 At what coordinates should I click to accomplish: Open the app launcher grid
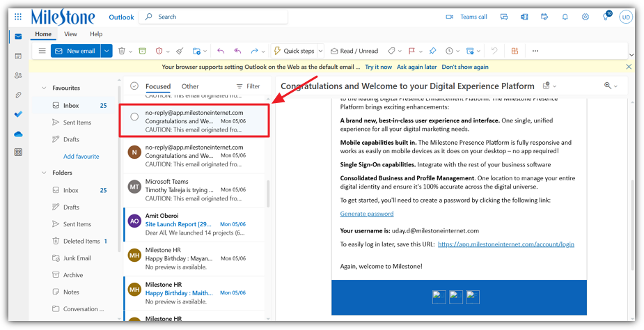(18, 17)
